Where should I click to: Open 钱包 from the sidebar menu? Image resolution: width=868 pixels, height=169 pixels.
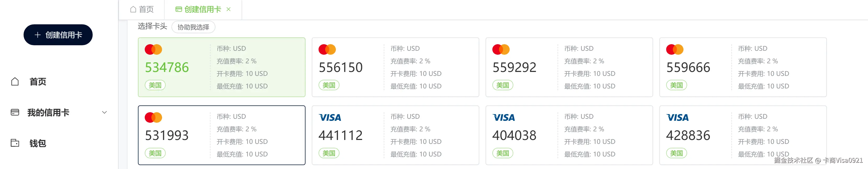click(x=37, y=143)
